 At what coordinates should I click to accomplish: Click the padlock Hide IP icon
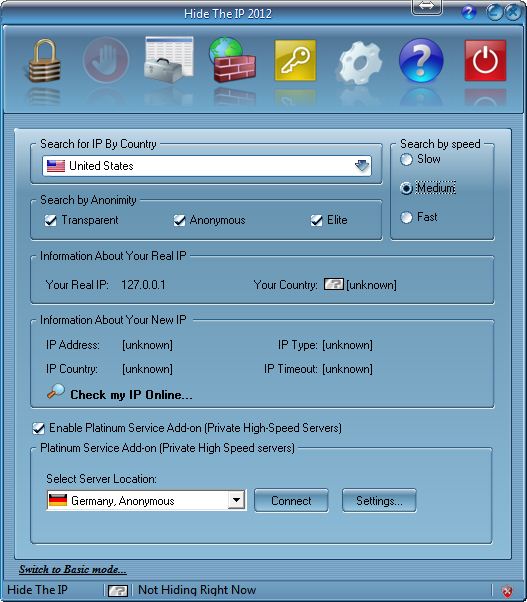45,60
